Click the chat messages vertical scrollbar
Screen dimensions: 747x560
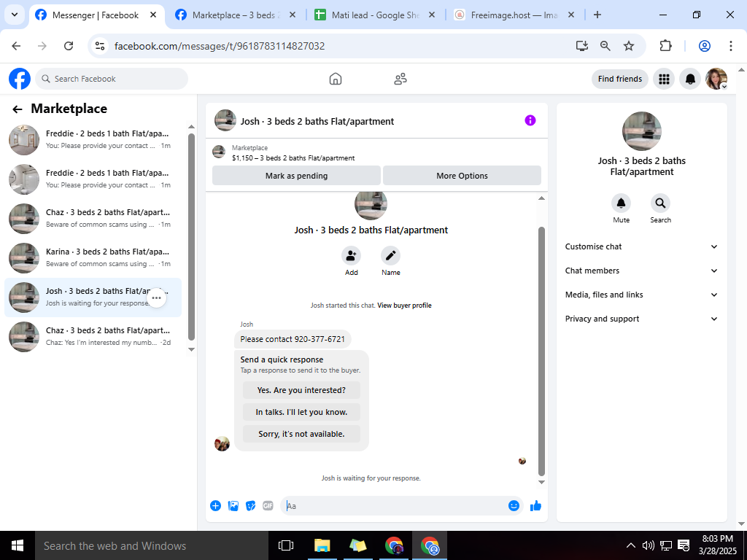pyautogui.click(x=541, y=351)
